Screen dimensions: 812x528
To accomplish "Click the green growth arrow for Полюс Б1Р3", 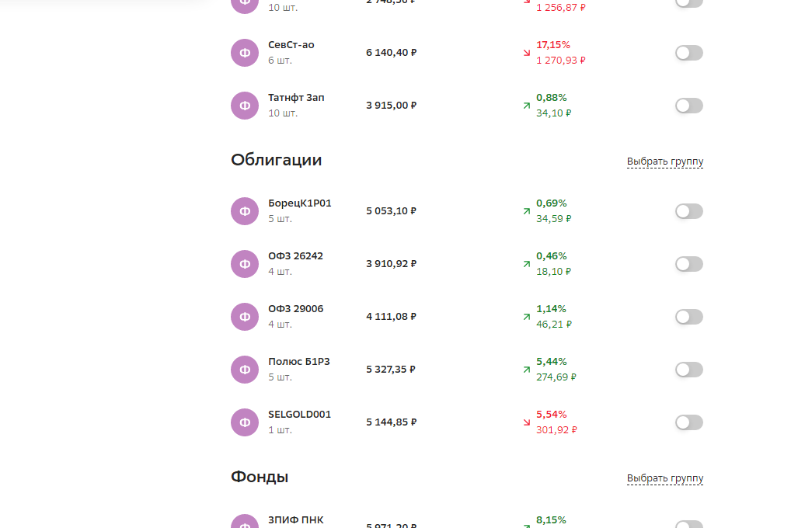I will (x=527, y=370).
